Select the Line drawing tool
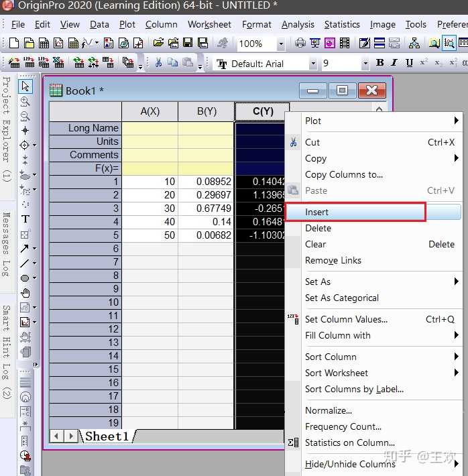The image size is (468, 476). point(25,263)
